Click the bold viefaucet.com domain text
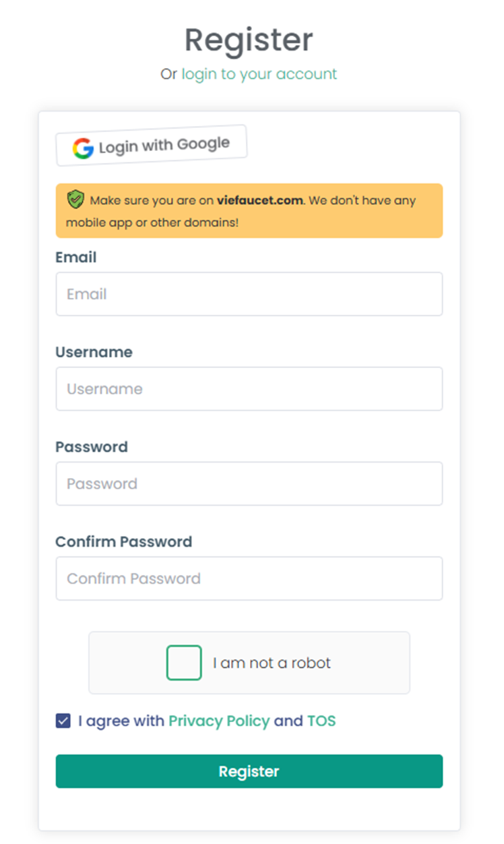 click(261, 200)
